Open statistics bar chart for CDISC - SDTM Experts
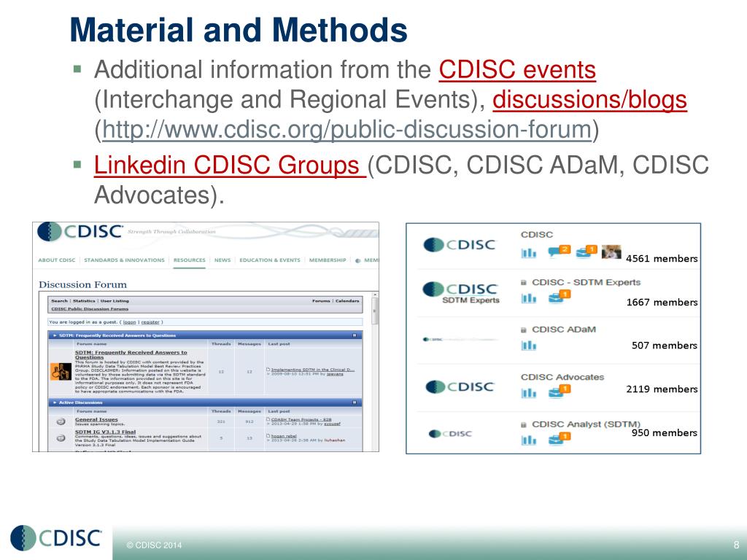Image resolution: width=747 pixels, height=560 pixels. tap(528, 298)
